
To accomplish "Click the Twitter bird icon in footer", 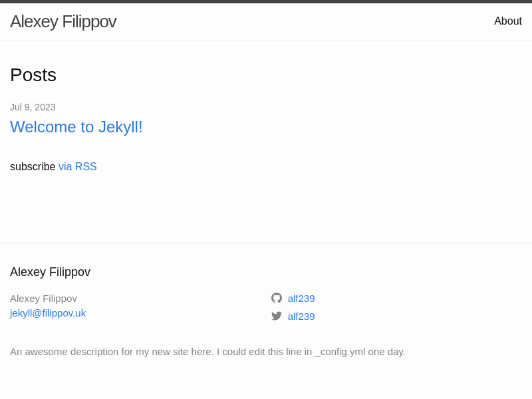I will 277,316.
